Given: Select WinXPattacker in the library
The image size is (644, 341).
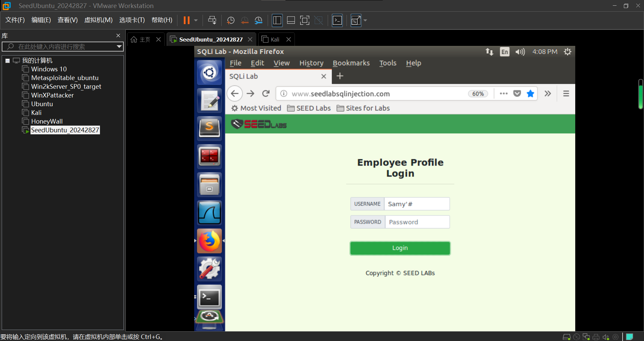Looking at the screenshot, I should pyautogui.click(x=52, y=95).
